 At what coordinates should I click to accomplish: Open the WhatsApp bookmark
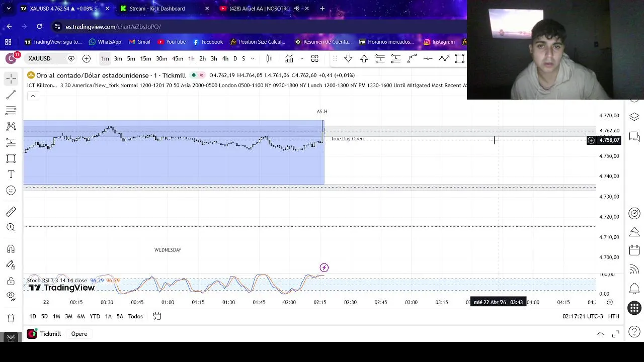tap(105, 42)
